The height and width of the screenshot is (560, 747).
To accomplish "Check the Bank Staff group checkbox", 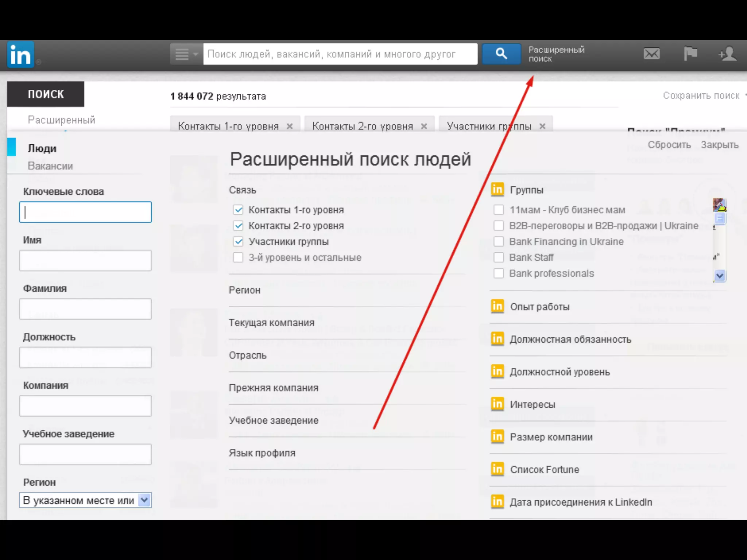I will point(499,257).
